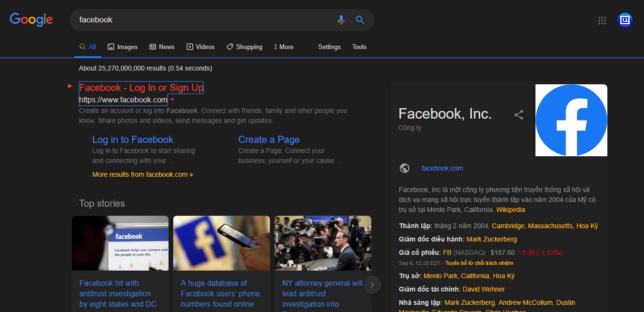Click Mark Zuckerberg CEO link

pos(492,239)
